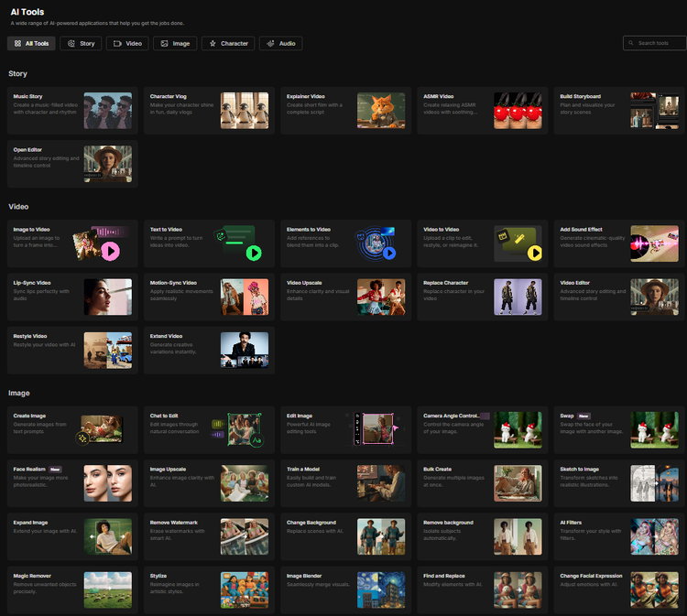Switch to the Story category tab
The width and height of the screenshot is (687, 616).
pos(81,43)
